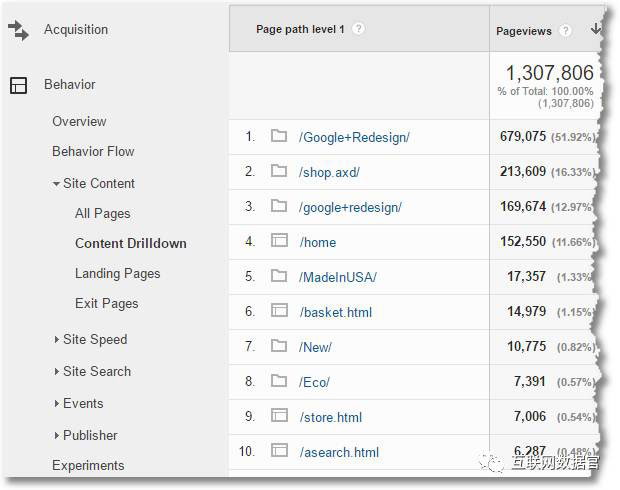Click help icon beside Page path level 1
The height and width of the screenshot is (490, 620).
(x=359, y=29)
